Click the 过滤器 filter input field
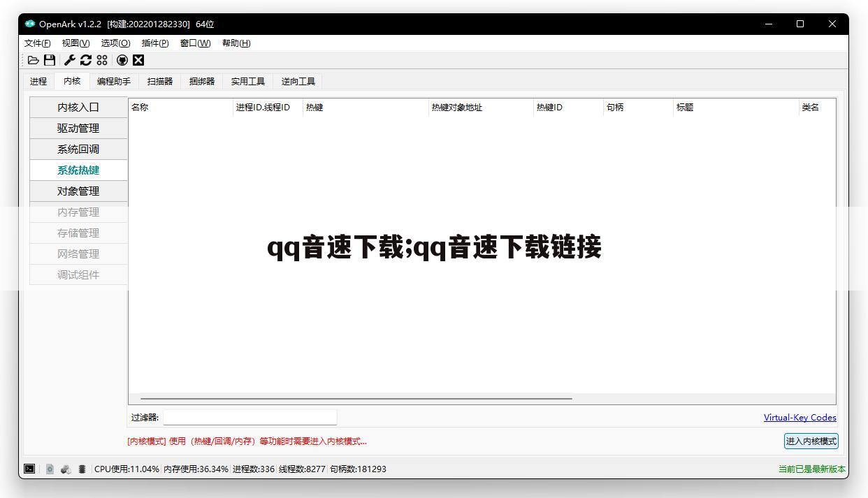Image resolution: width=868 pixels, height=498 pixels. click(x=250, y=418)
